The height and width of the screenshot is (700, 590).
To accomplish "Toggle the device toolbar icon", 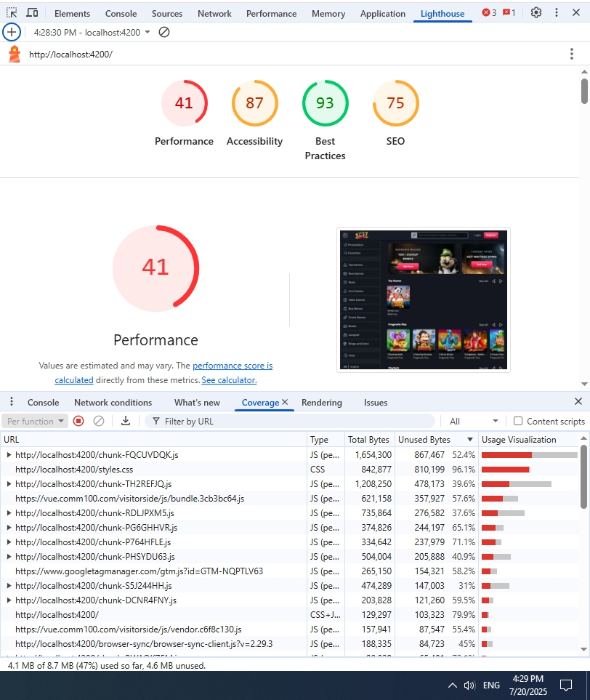I will tap(32, 13).
